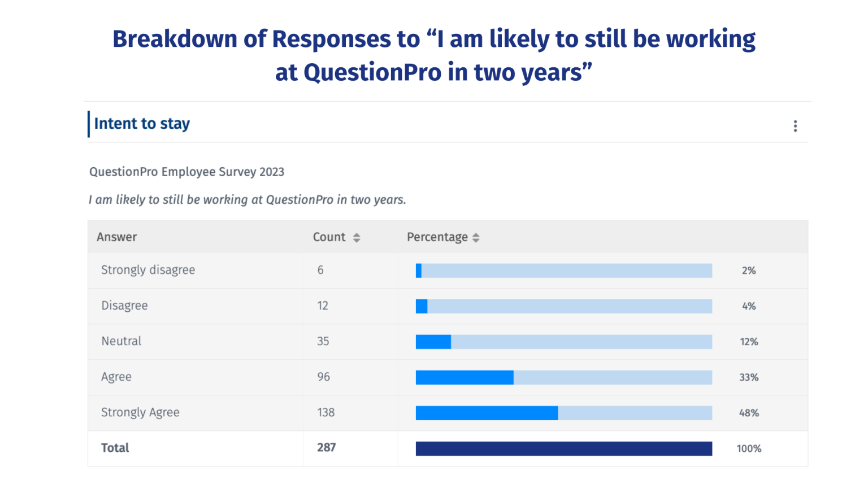Click the Total row label
868x488 pixels.
pos(115,448)
